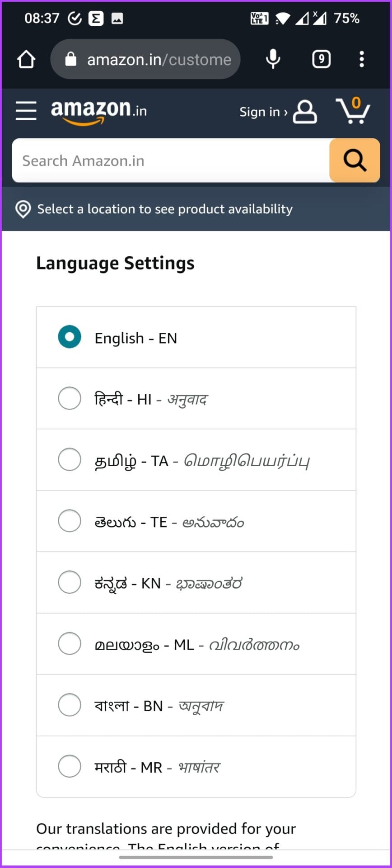Screen dimensions: 392x868
Task: Tap the Sign in link
Action: coord(263,112)
